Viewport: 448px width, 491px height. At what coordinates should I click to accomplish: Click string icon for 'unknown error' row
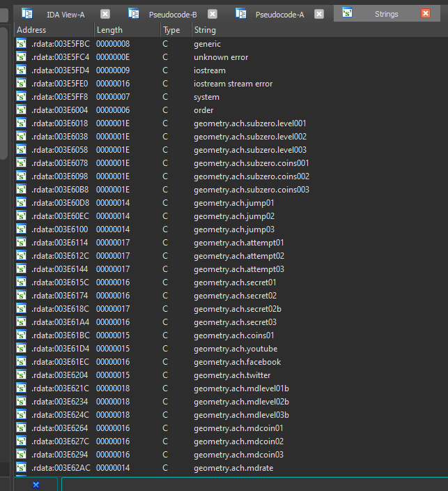coord(22,56)
